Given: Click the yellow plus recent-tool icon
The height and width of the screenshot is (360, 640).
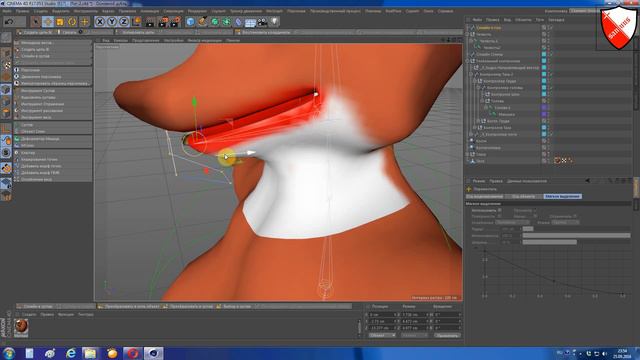Looking at the screenshot, I should 84,22.
